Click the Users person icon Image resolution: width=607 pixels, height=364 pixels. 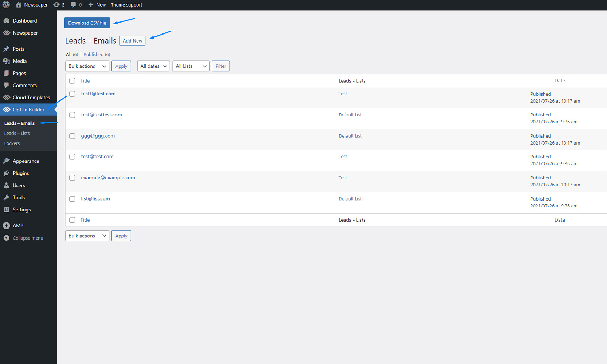click(7, 185)
